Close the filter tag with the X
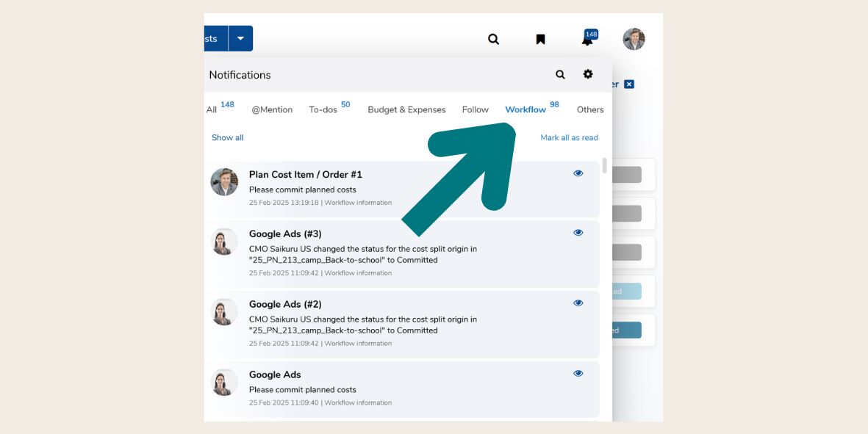 click(629, 84)
